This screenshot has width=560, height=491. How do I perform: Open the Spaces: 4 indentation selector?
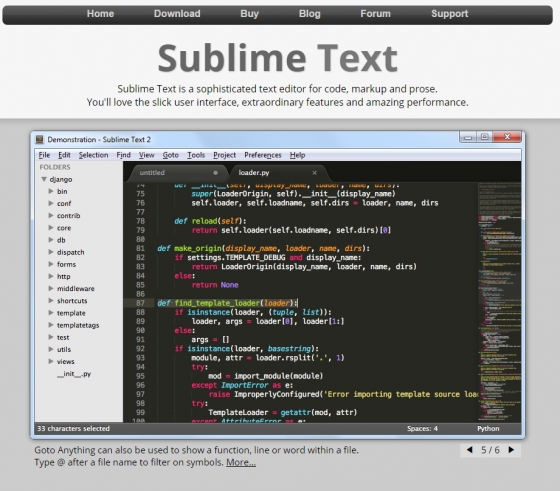point(422,429)
